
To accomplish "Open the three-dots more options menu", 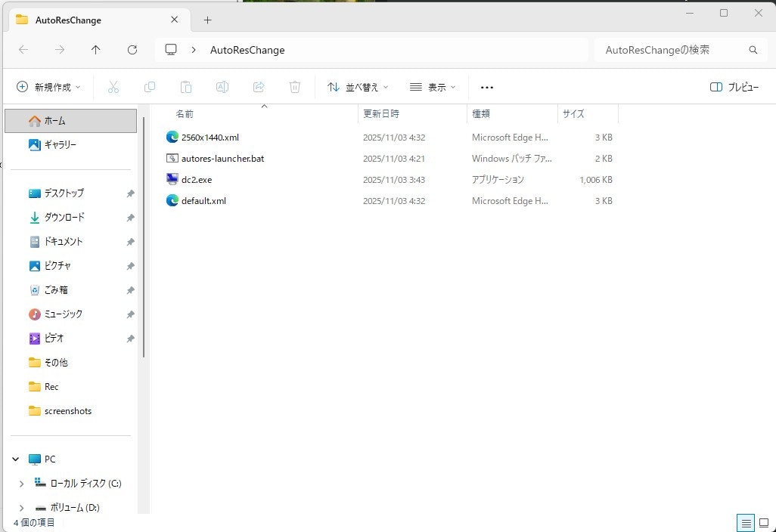I will pyautogui.click(x=487, y=88).
